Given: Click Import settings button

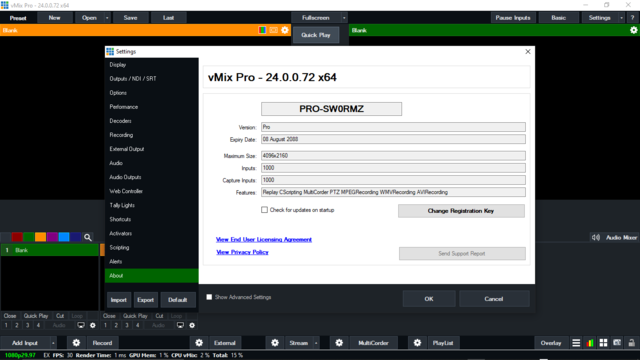Looking at the screenshot, I should (x=118, y=300).
